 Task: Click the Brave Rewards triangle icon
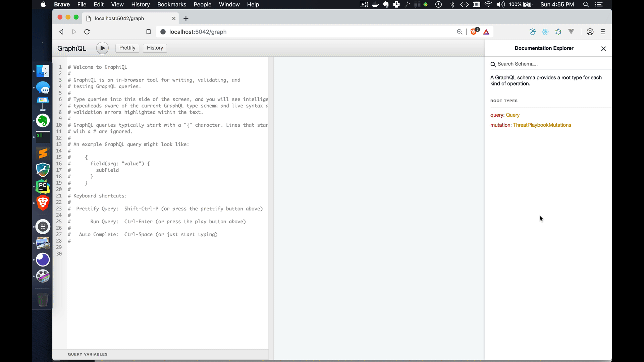tap(486, 32)
